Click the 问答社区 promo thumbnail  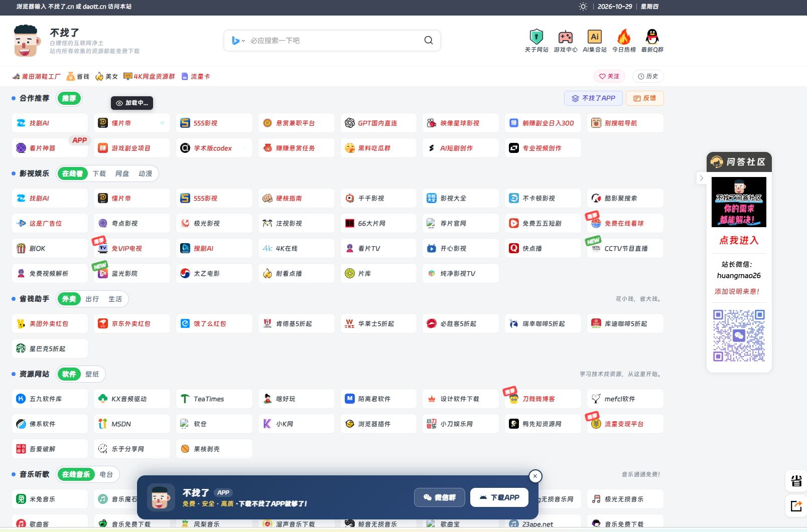click(x=739, y=202)
